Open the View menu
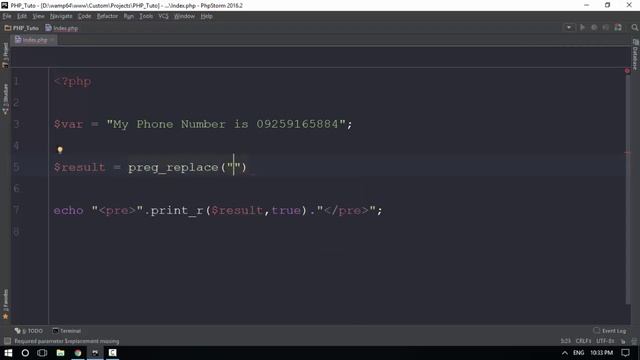 pyautogui.click(x=38, y=16)
